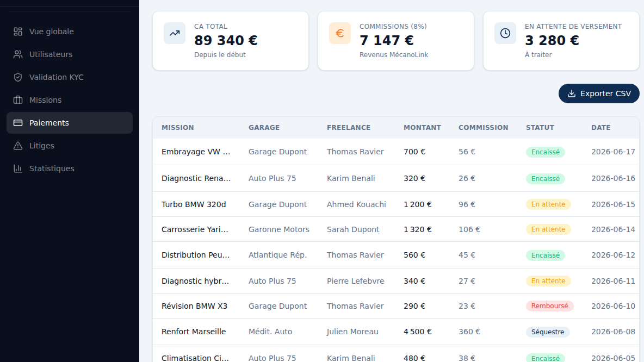Click Encaissé badge on Distribution Peu... row

click(x=546, y=255)
